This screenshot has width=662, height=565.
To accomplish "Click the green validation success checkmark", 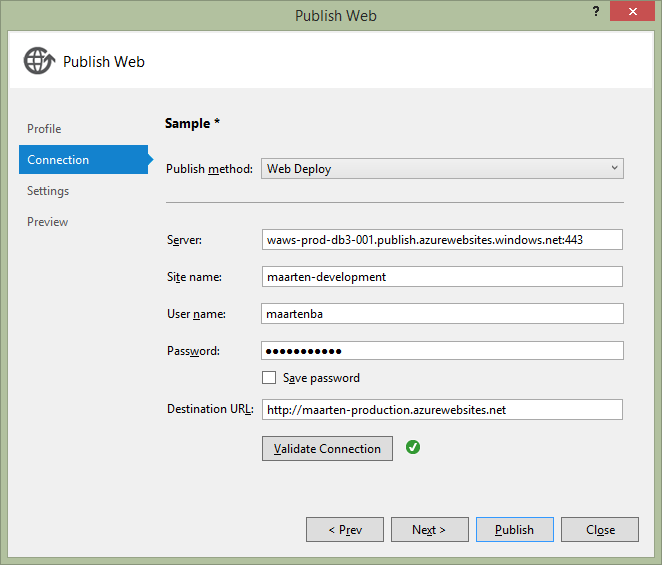I will pyautogui.click(x=412, y=448).
